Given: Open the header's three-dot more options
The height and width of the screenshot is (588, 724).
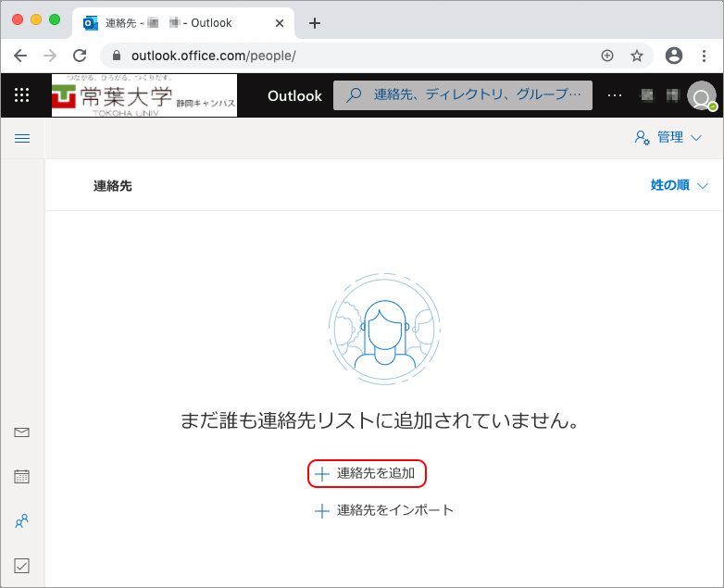Looking at the screenshot, I should point(615,95).
